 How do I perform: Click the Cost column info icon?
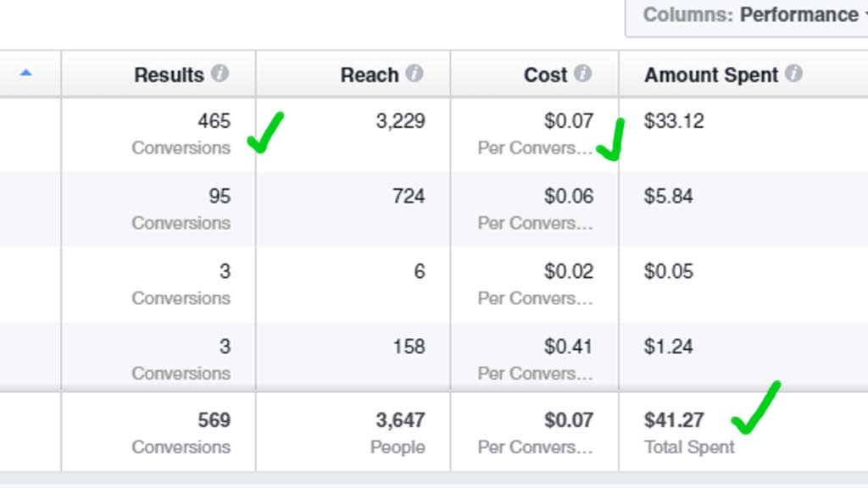click(x=582, y=73)
